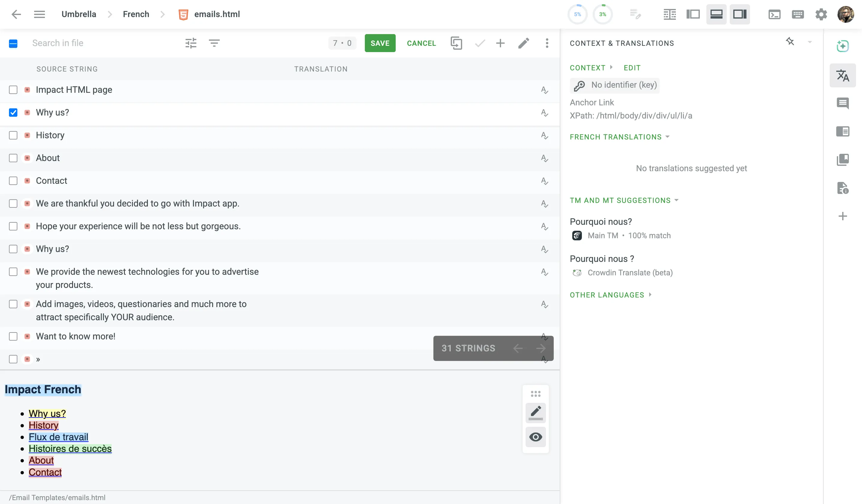Open the filter strings icon
The height and width of the screenshot is (504, 862).
pos(214,43)
